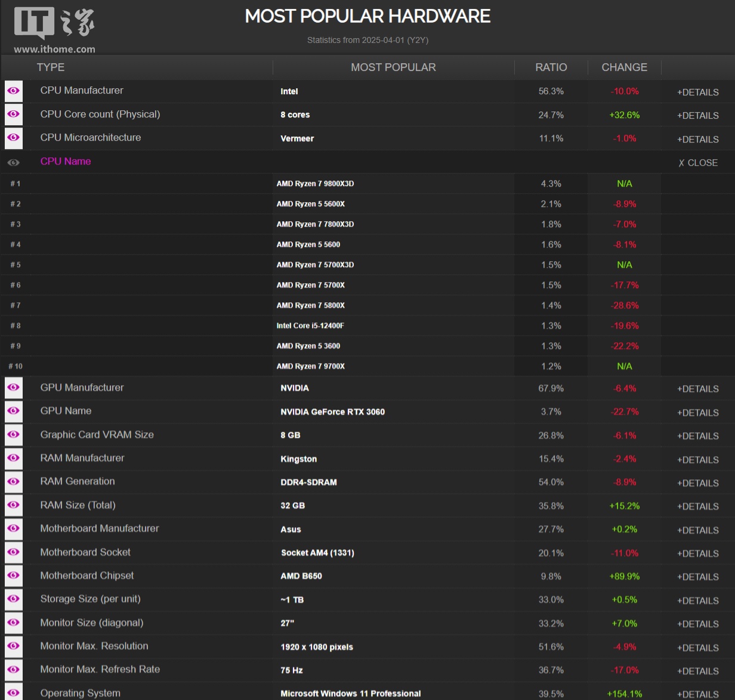Expand +DETAILS for GPU Name
This screenshot has height=700, width=735.
[697, 413]
